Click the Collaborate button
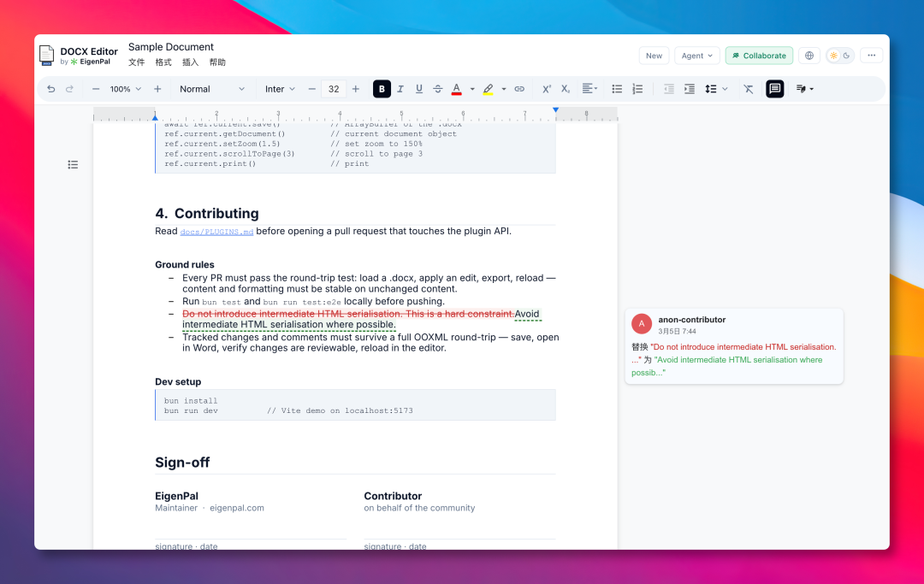 pyautogui.click(x=759, y=56)
